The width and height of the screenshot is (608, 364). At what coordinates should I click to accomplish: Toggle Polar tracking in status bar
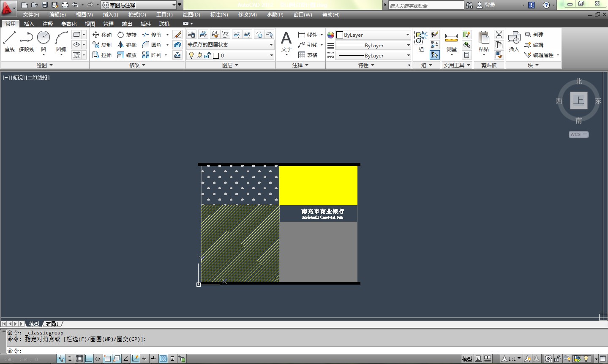point(98,359)
